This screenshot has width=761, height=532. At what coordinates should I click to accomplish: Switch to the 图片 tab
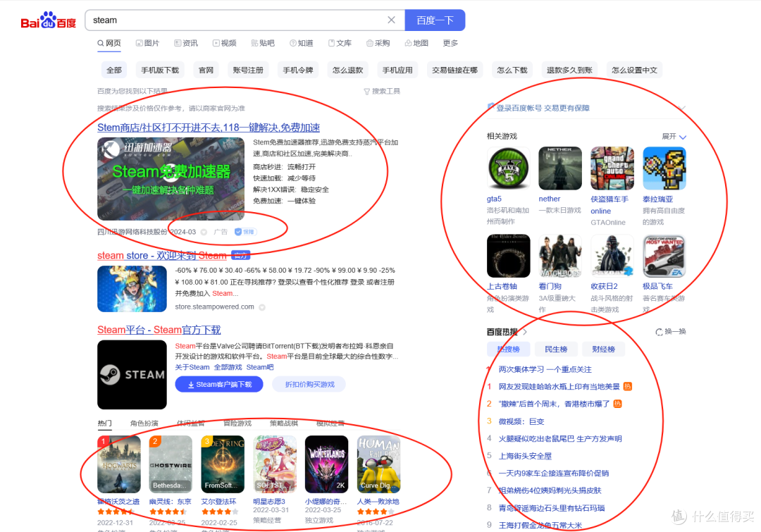coord(147,43)
